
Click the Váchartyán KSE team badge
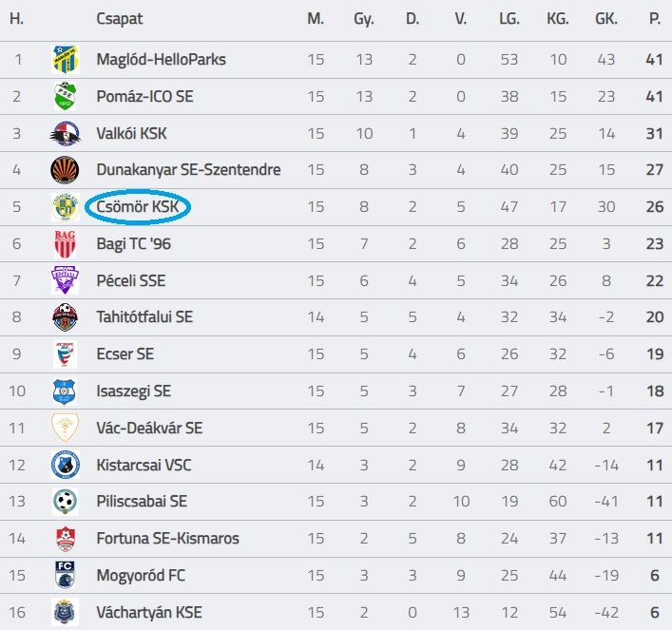coord(65,612)
